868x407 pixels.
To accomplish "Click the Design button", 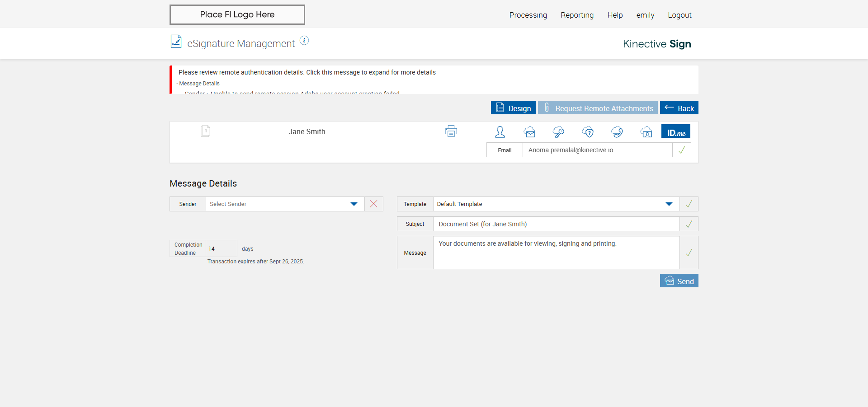I will [513, 108].
